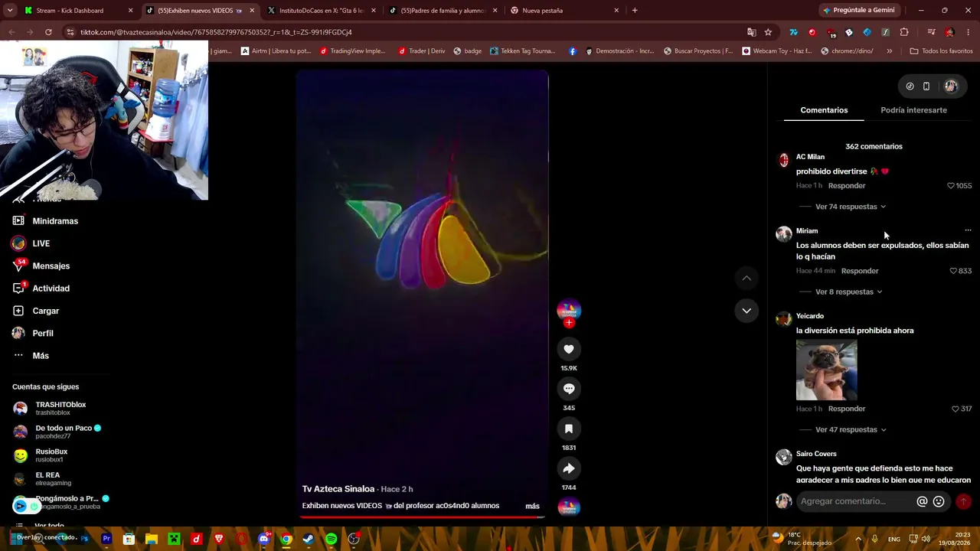Open the TikTok profile avatar menu

click(x=951, y=86)
